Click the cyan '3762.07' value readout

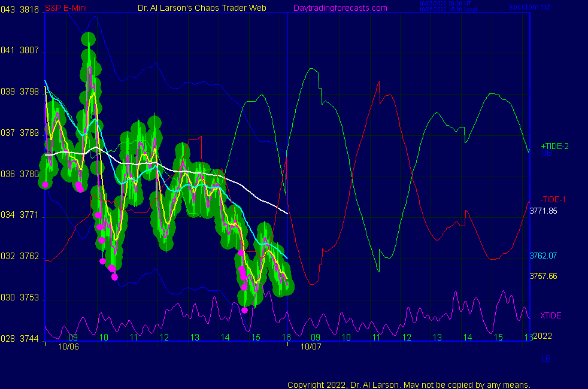543,256
